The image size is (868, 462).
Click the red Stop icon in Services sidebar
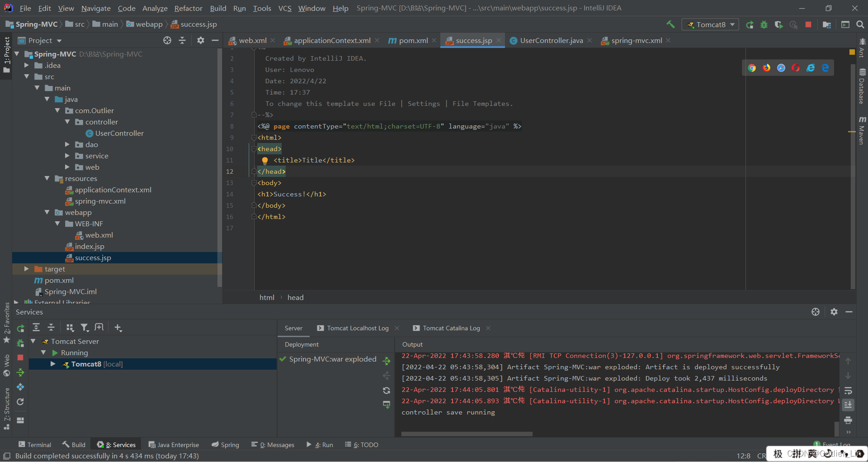tap(20, 357)
